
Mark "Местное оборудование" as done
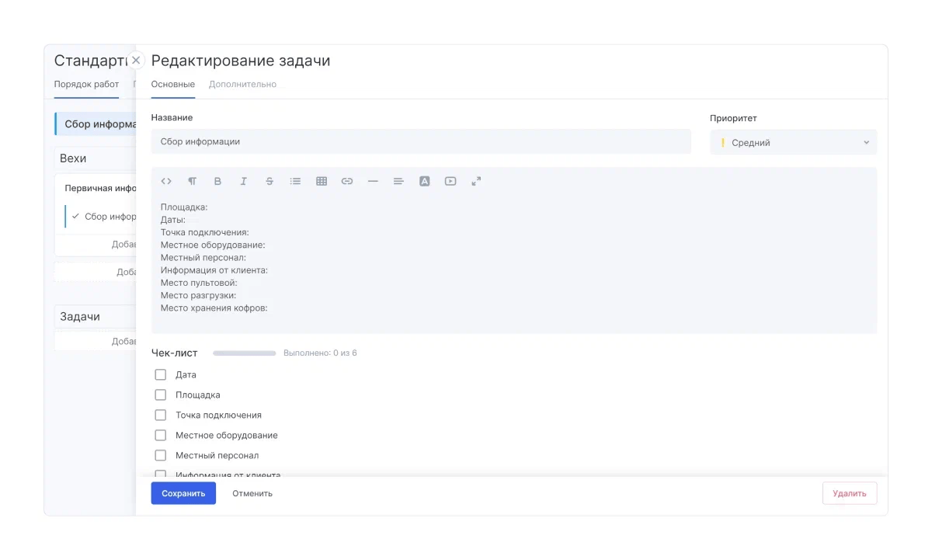(x=161, y=435)
